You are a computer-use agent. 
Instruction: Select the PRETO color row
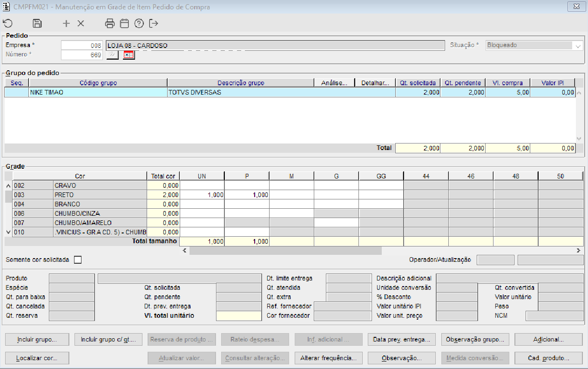click(80, 195)
